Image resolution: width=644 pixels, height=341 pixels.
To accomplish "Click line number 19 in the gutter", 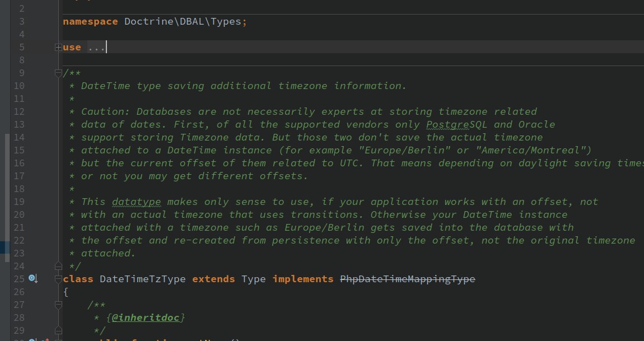I will tap(19, 202).
